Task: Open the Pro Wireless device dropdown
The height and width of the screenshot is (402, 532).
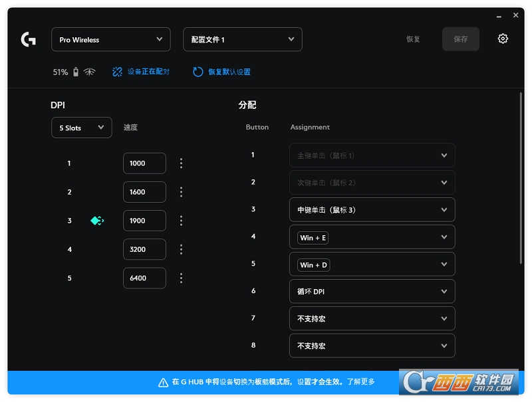Action: pos(111,39)
